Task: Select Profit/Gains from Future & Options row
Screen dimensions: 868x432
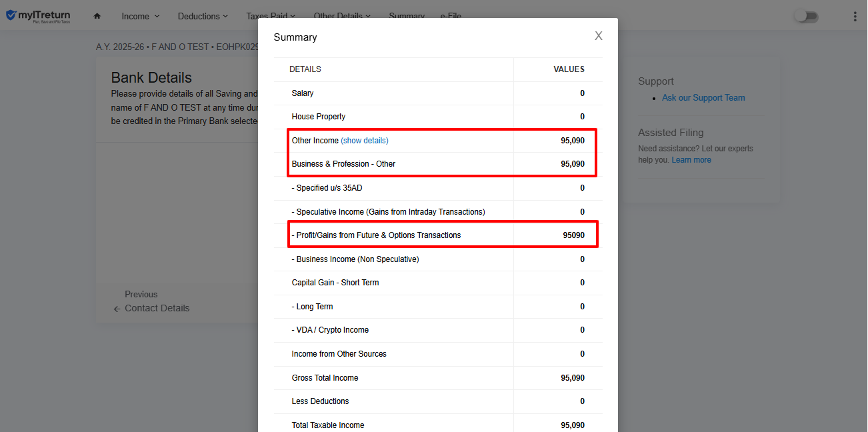Action: pyautogui.click(x=438, y=235)
